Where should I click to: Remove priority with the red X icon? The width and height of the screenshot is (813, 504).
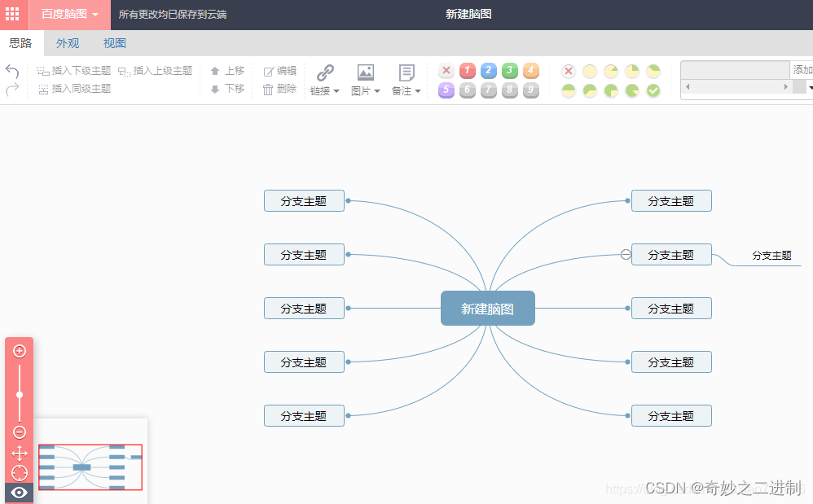point(446,71)
